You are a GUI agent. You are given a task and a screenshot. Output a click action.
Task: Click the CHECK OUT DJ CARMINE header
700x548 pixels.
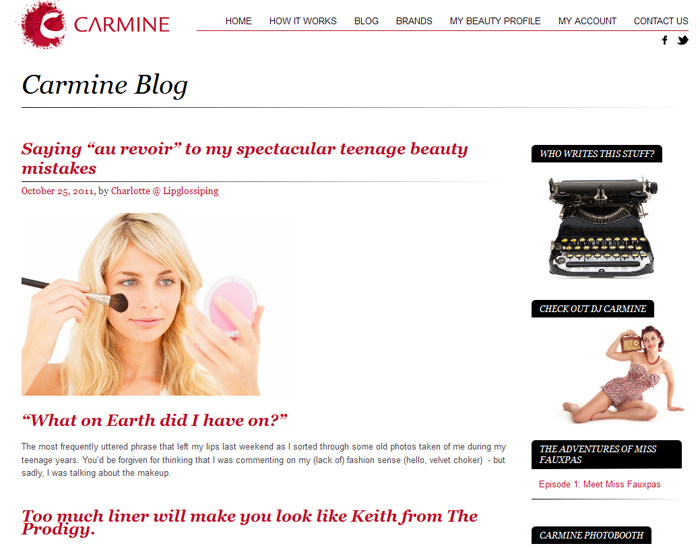point(592,309)
